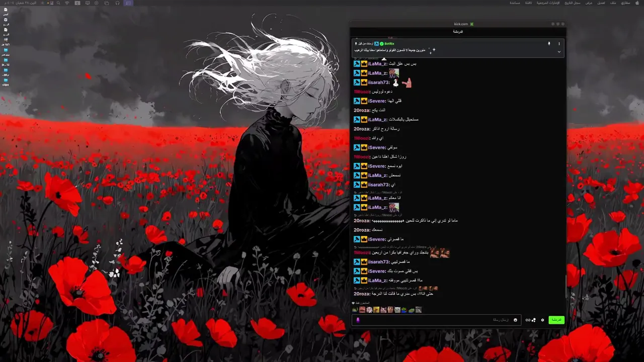
Task: Click 'روزا شكل اهلنا داعين' message text
Action: (389, 157)
